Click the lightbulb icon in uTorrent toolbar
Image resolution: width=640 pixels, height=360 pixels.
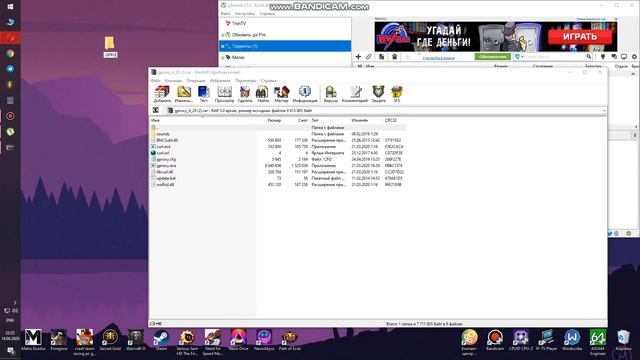[603, 57]
